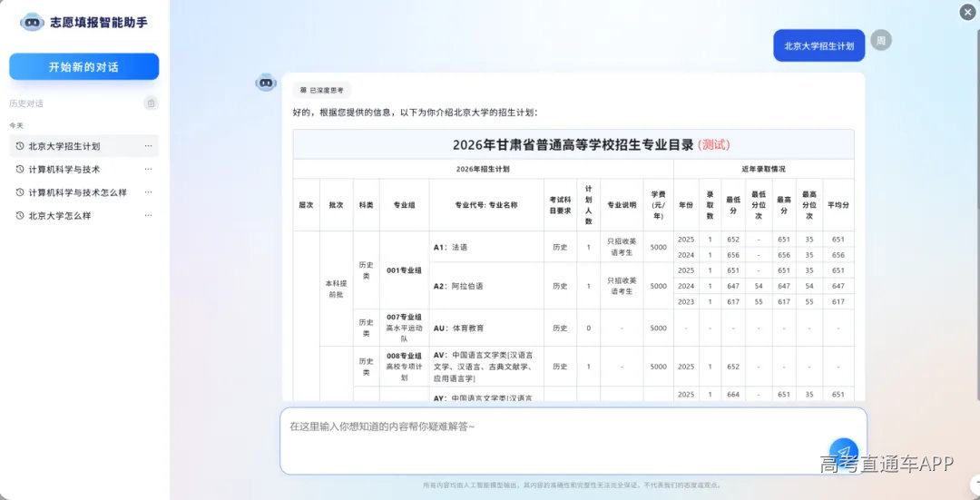This screenshot has width=980, height=500.
Task: Open history item 北京大学招生计划
Action: pyautogui.click(x=83, y=145)
